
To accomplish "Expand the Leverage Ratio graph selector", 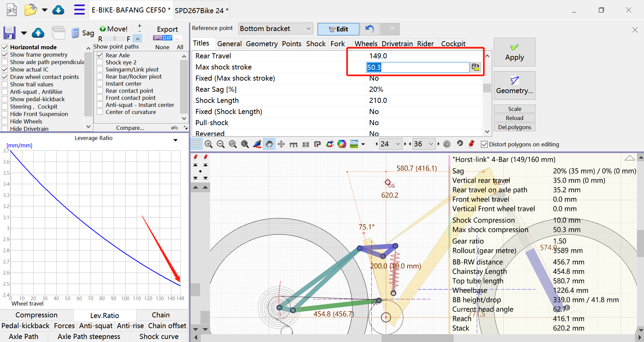I will click(x=175, y=140).
